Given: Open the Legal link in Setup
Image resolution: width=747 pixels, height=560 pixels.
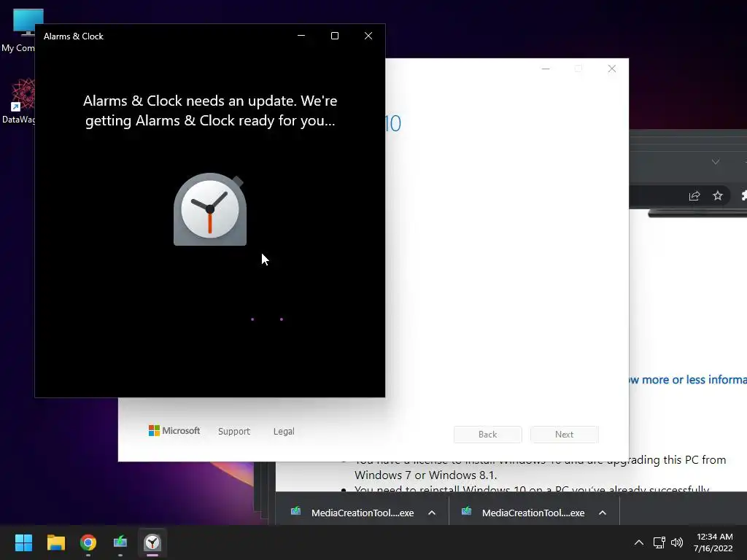Looking at the screenshot, I should 284,431.
